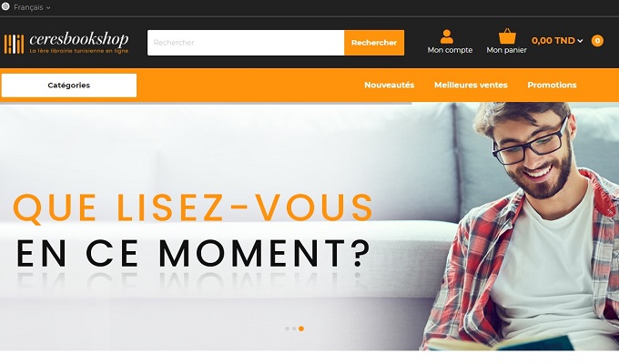Select the first carousel slide dot
The width and height of the screenshot is (619, 364).
[x=287, y=329]
